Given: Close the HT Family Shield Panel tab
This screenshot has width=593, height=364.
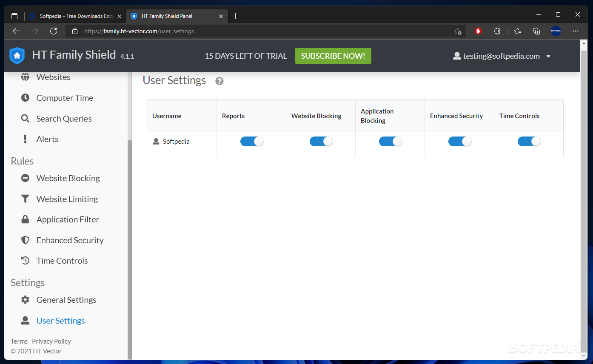Looking at the screenshot, I should [221, 16].
